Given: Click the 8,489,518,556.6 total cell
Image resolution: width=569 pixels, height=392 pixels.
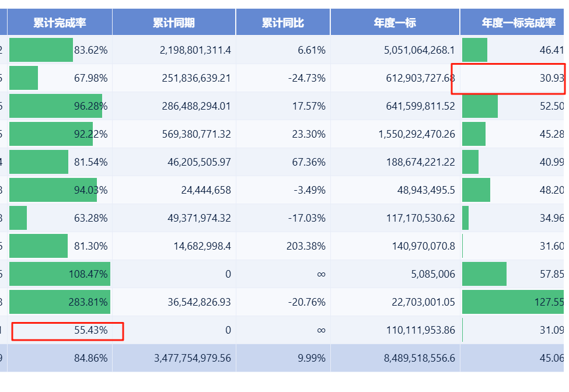Looking at the screenshot, I should [x=420, y=358].
